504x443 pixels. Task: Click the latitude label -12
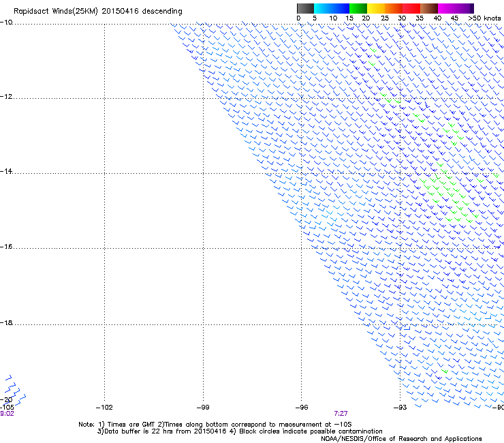(x=6, y=97)
